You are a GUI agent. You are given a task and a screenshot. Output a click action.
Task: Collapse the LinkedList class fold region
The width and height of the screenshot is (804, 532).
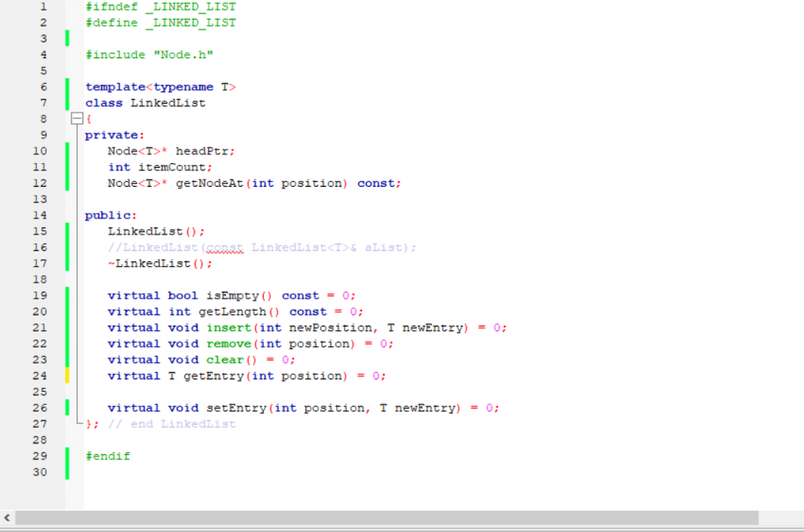click(76, 118)
